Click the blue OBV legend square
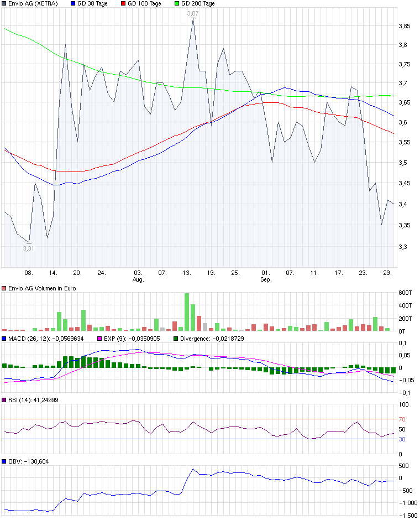Screen dimensions: 420x520 point(4,461)
